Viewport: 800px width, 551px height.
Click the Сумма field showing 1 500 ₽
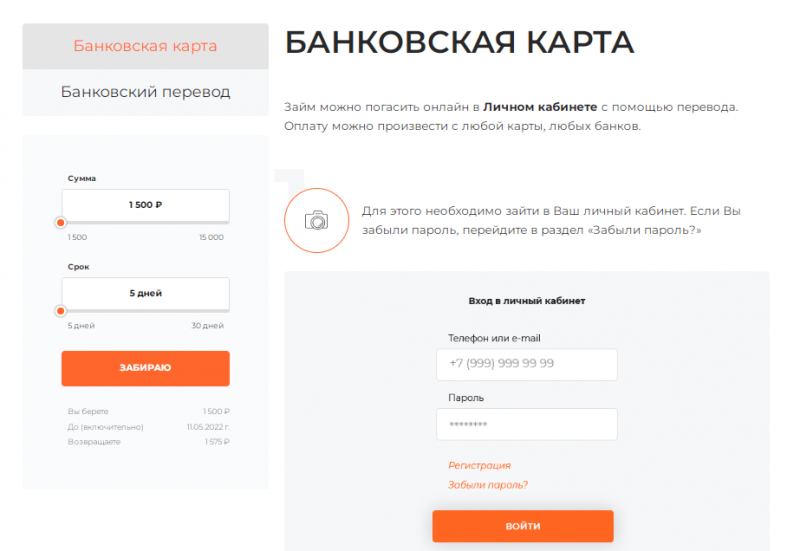tap(145, 204)
